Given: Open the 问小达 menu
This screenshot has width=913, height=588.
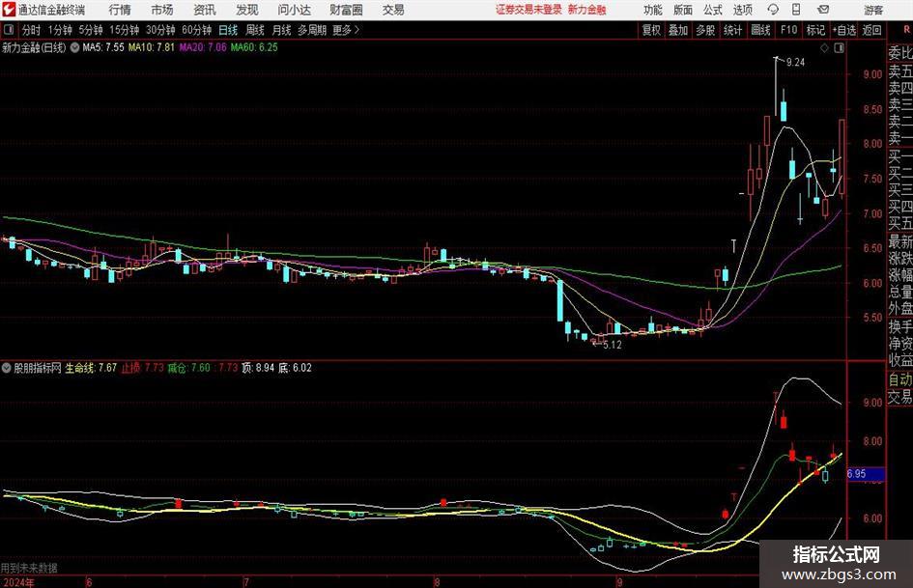Looking at the screenshot, I should (x=294, y=10).
